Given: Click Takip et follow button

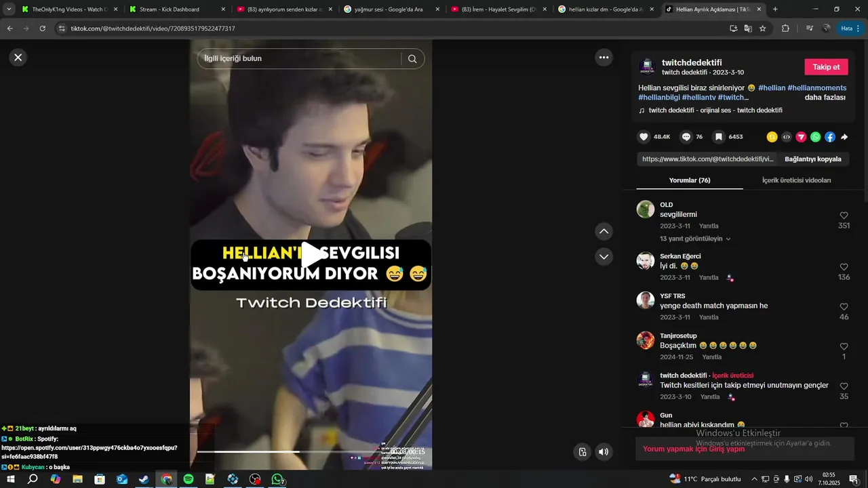Looking at the screenshot, I should pos(826,67).
